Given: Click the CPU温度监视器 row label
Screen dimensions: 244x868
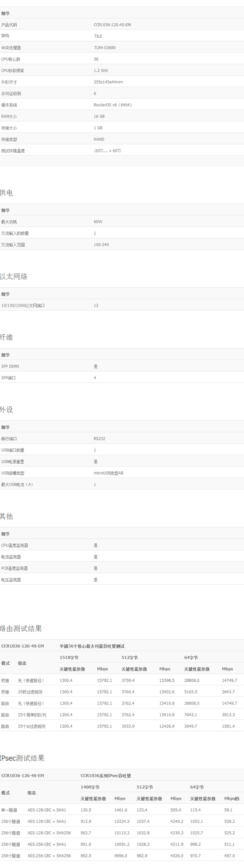Looking at the screenshot, I should tap(15, 545).
